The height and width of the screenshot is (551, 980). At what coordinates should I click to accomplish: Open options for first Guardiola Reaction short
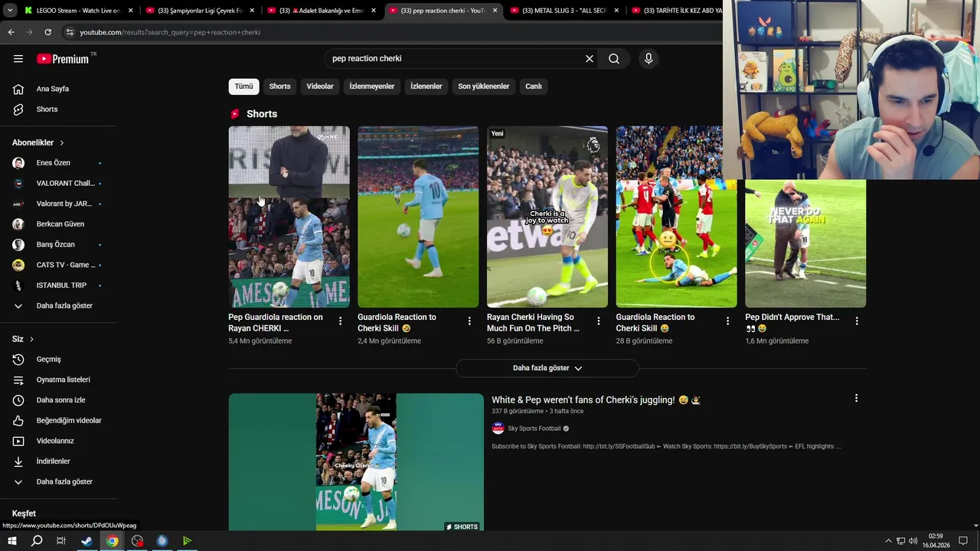coord(469,321)
